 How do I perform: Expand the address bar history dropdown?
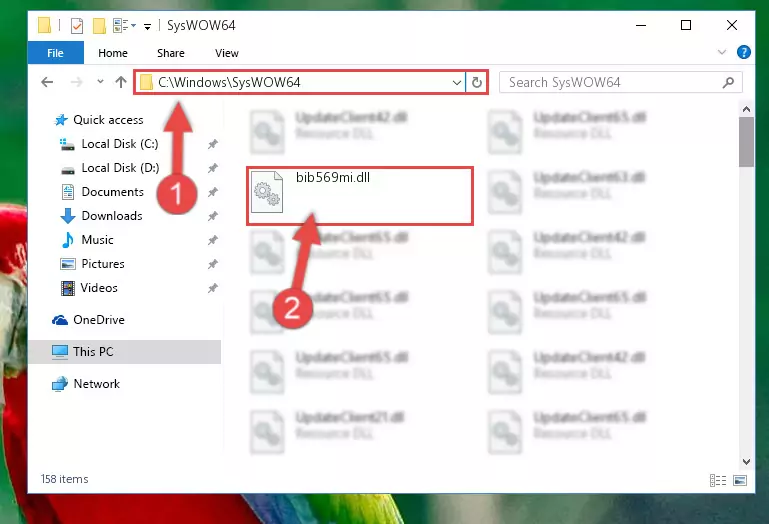click(457, 82)
